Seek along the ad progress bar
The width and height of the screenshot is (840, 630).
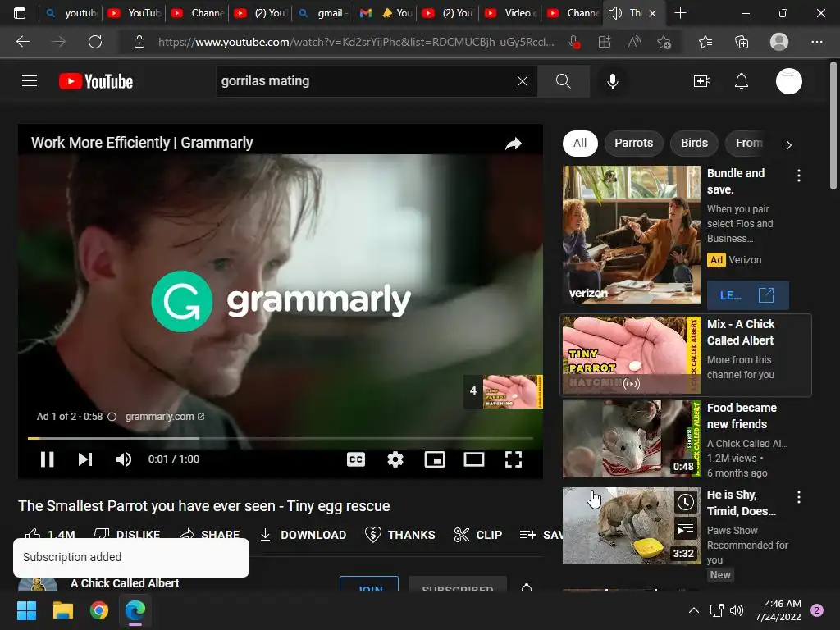click(x=281, y=438)
